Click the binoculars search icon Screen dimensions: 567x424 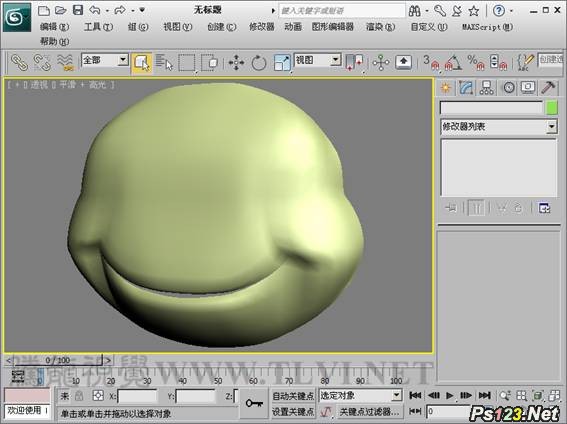coord(414,11)
